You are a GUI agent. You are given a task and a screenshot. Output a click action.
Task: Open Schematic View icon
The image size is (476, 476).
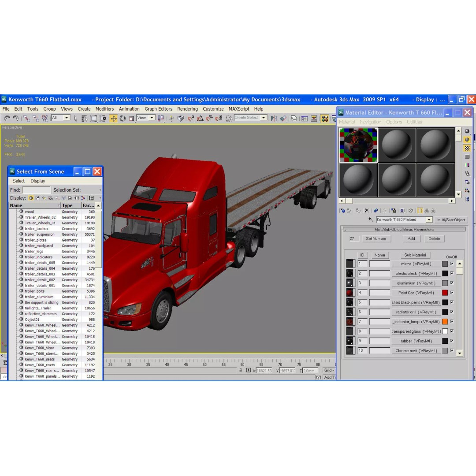314,119
